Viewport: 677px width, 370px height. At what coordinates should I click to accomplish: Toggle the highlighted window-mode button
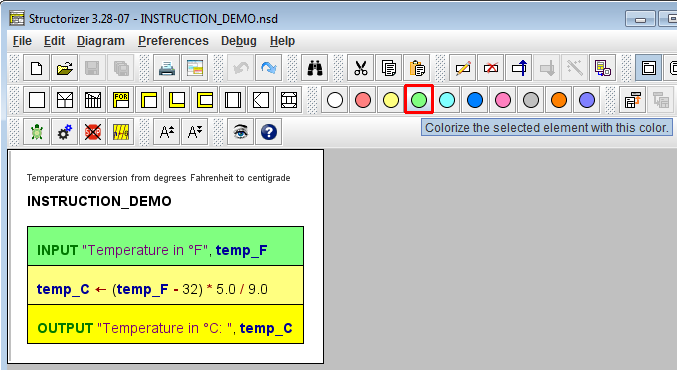point(649,68)
